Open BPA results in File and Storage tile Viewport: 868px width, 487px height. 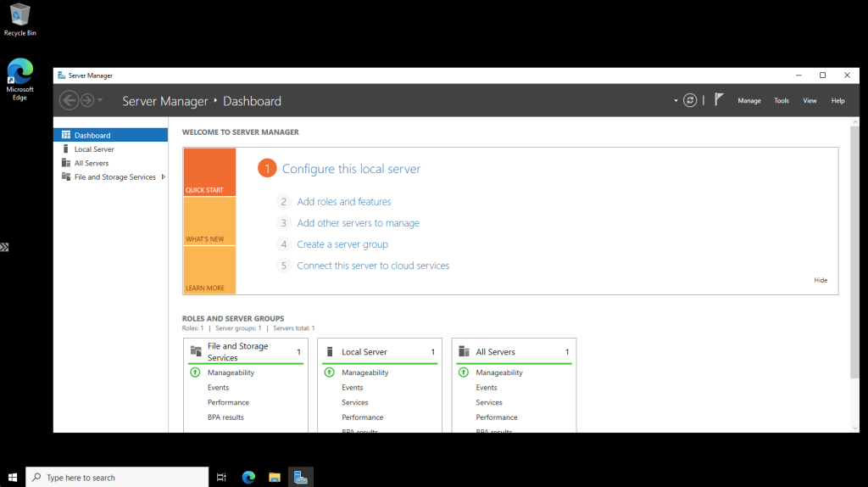point(225,417)
